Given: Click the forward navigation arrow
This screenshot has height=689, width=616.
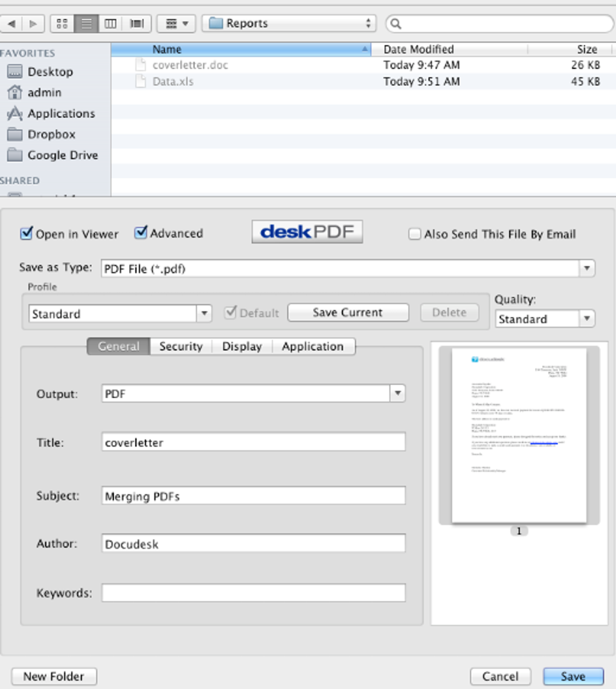Looking at the screenshot, I should [x=33, y=24].
